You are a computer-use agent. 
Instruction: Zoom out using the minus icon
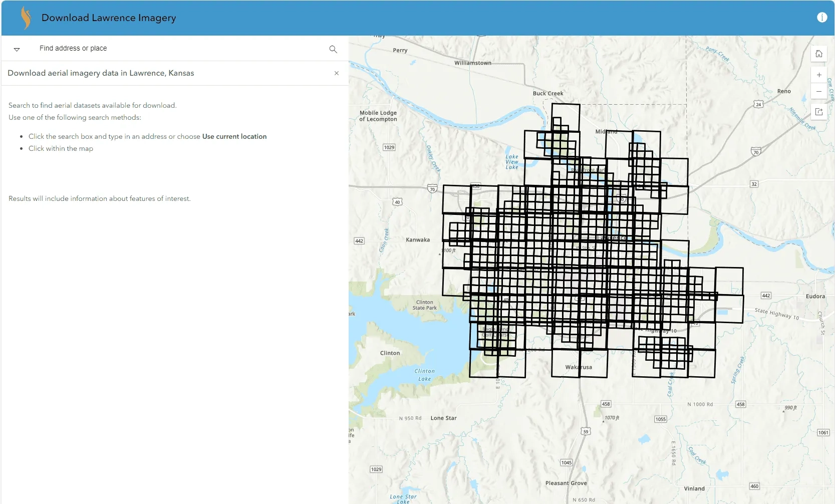pos(819,91)
